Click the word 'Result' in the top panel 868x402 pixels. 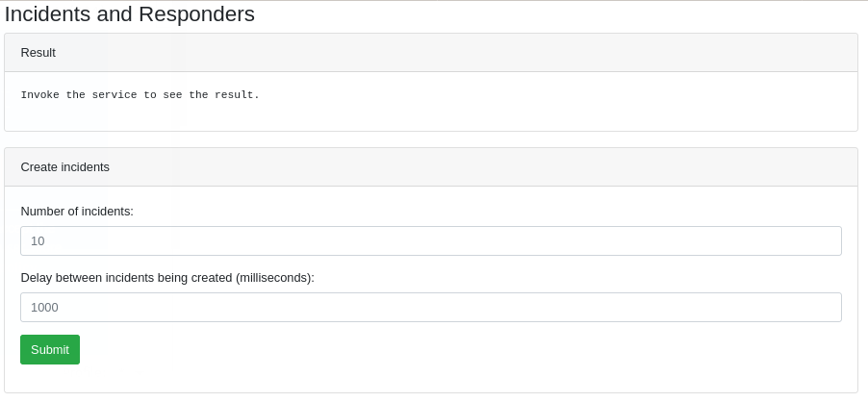click(x=38, y=53)
